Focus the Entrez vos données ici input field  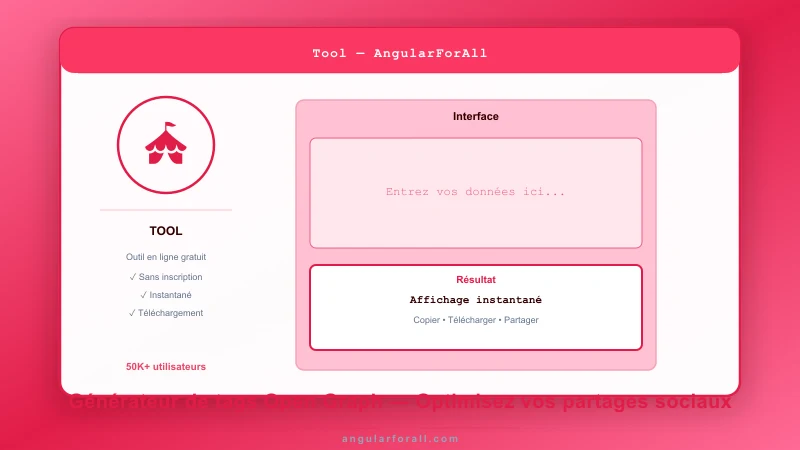click(x=476, y=192)
